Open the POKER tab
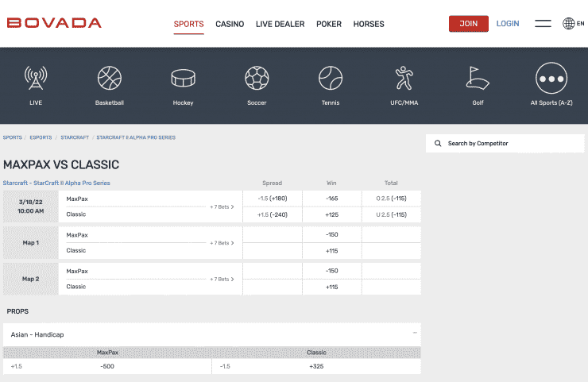 click(329, 24)
